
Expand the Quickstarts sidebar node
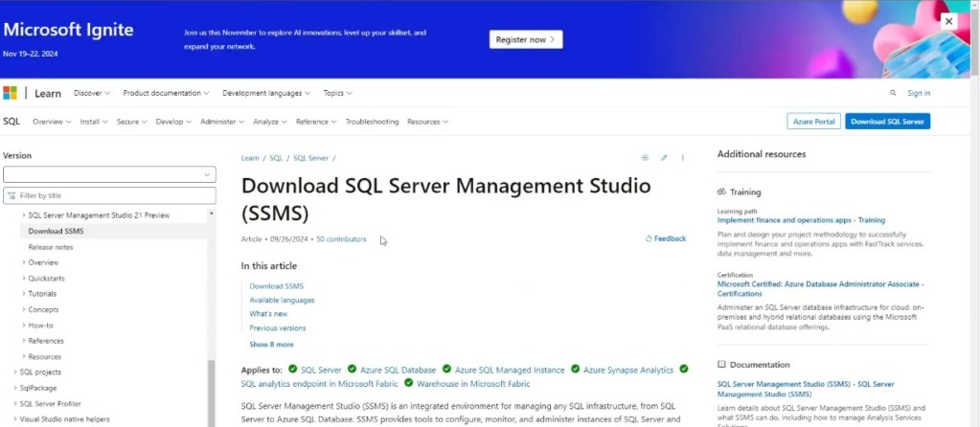pyautogui.click(x=43, y=279)
